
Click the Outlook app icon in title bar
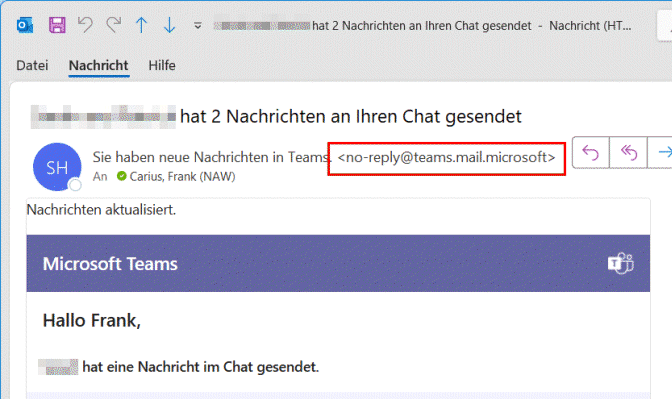click(25, 25)
